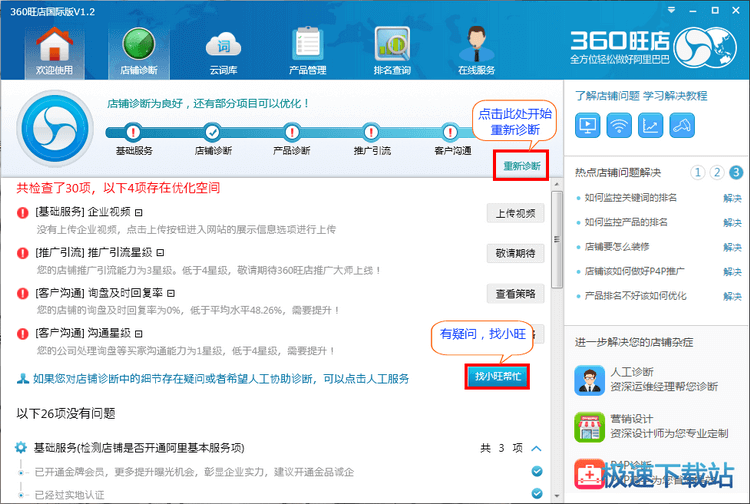Click gear icon beside 基础服务 section

(x=21, y=448)
